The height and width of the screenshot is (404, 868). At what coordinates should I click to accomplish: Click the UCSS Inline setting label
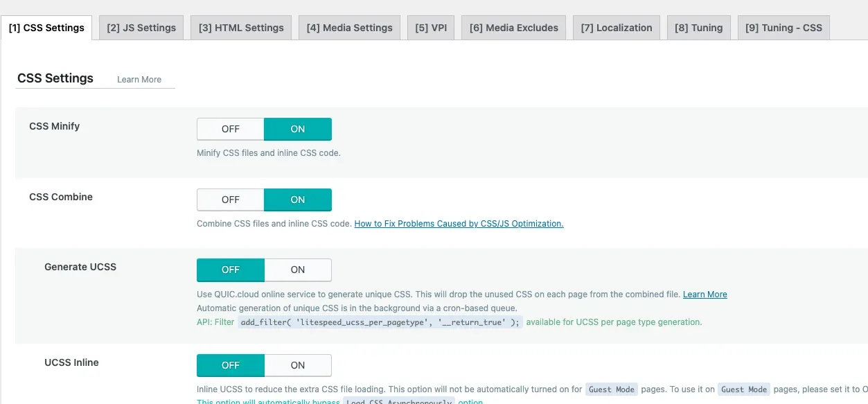point(71,362)
